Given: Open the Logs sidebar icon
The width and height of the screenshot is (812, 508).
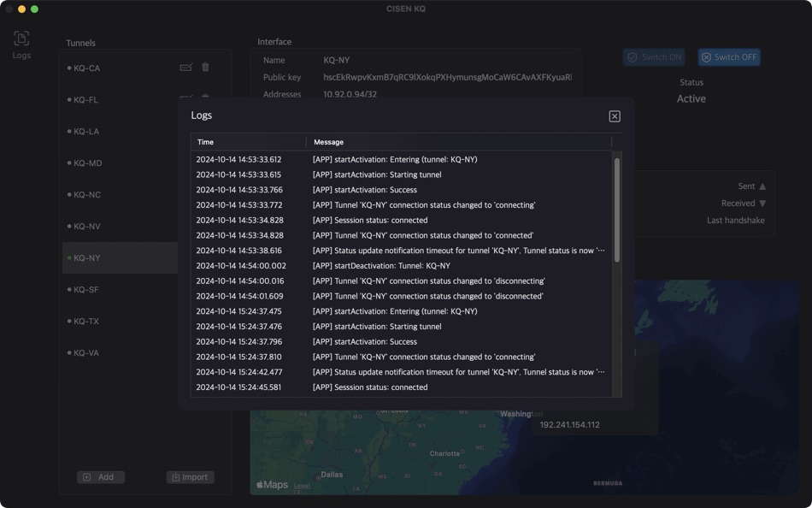Looking at the screenshot, I should (x=21, y=44).
